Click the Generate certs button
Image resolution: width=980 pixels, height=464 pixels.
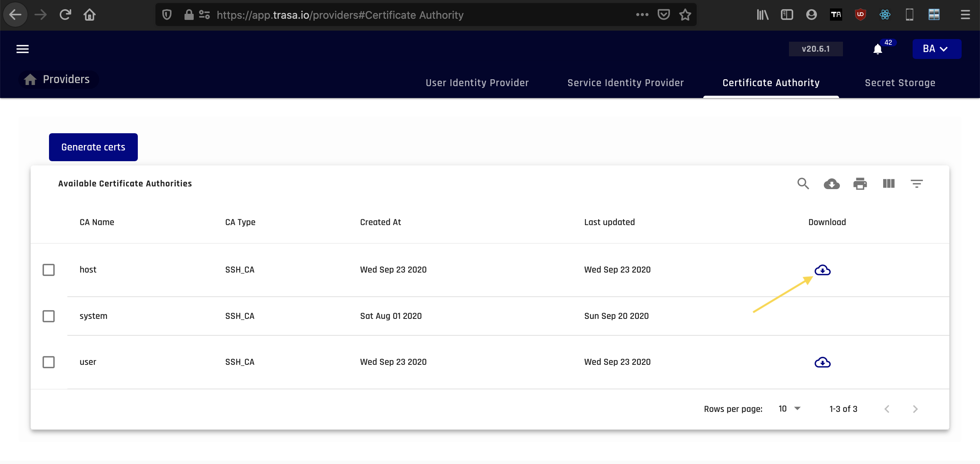(93, 147)
